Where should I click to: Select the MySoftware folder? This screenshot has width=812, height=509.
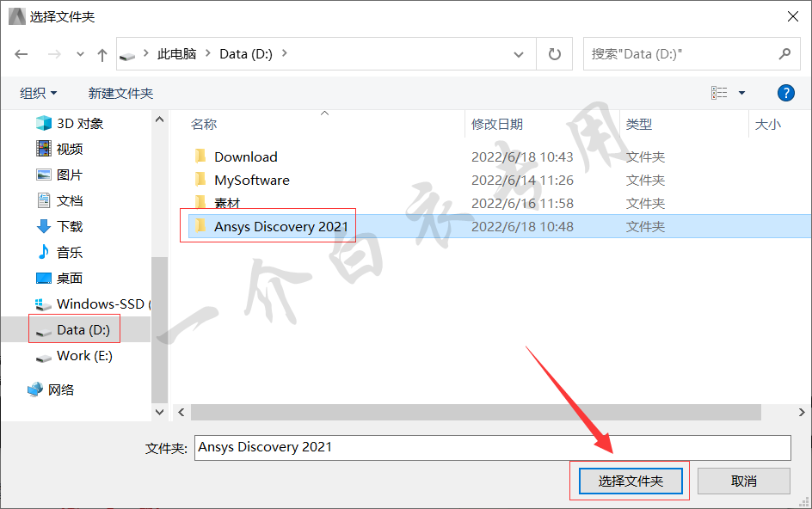pyautogui.click(x=252, y=181)
